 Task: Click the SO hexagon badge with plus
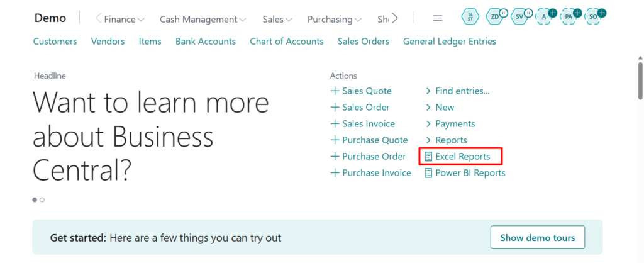pos(592,17)
